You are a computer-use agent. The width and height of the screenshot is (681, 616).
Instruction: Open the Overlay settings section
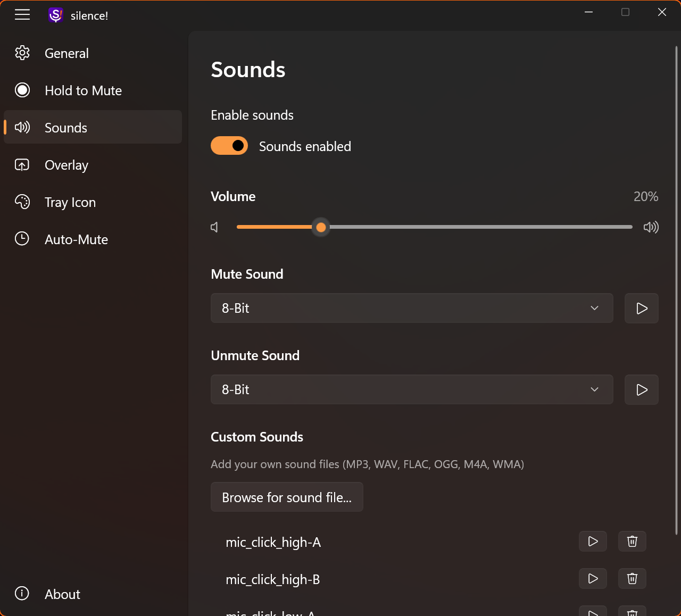[67, 165]
